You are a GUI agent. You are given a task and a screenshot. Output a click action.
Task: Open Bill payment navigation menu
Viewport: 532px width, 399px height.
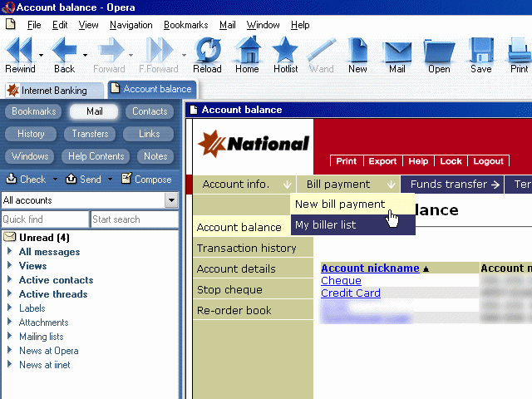coord(348,185)
